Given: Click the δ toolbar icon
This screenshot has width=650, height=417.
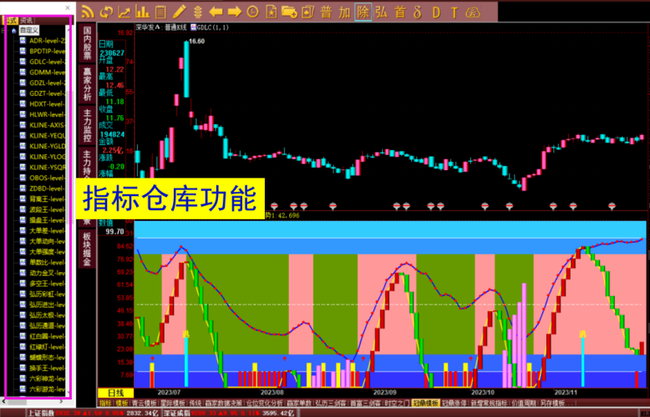Looking at the screenshot, I should (x=417, y=12).
